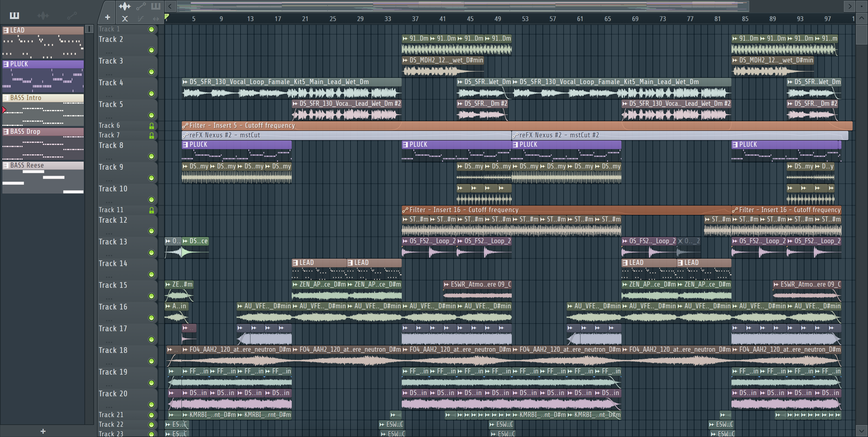Click the top-right corner dot button
This screenshot has height=437, width=868.
862,6
